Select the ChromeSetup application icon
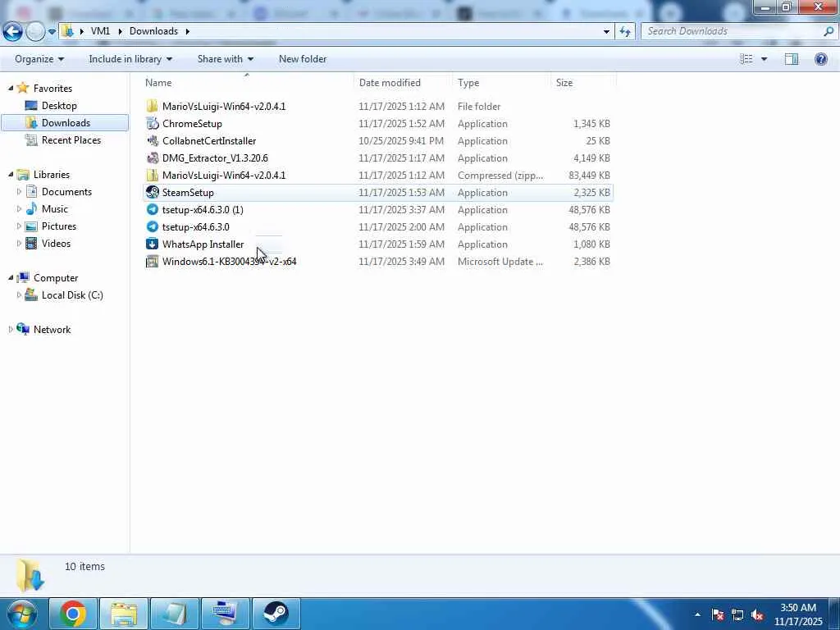840x630 pixels. (152, 123)
